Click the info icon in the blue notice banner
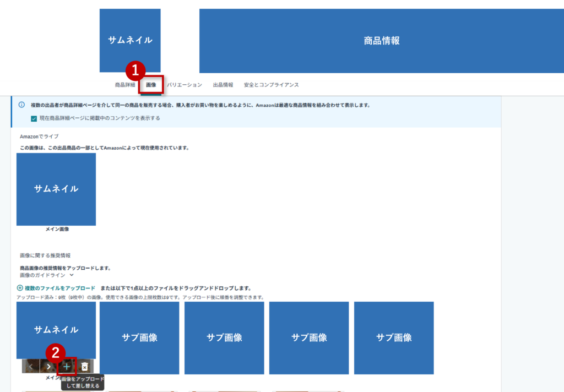This screenshot has width=564, height=392. pos(21,106)
